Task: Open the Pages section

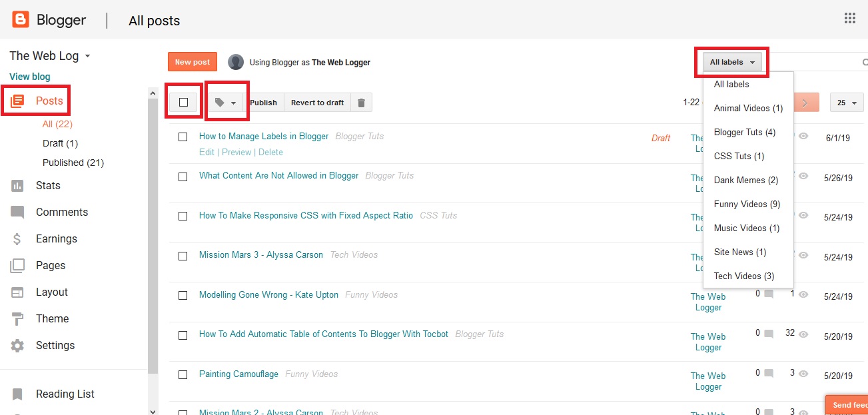Action: [51, 265]
